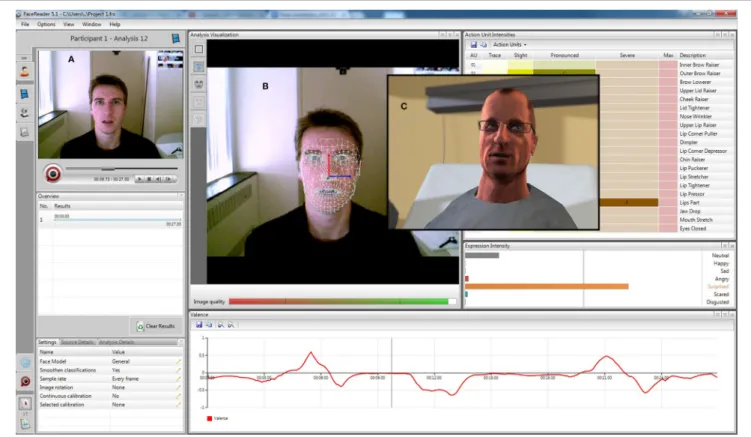
Task: Toggle the face-box icon in Analysis Visualization
Action: point(199,49)
